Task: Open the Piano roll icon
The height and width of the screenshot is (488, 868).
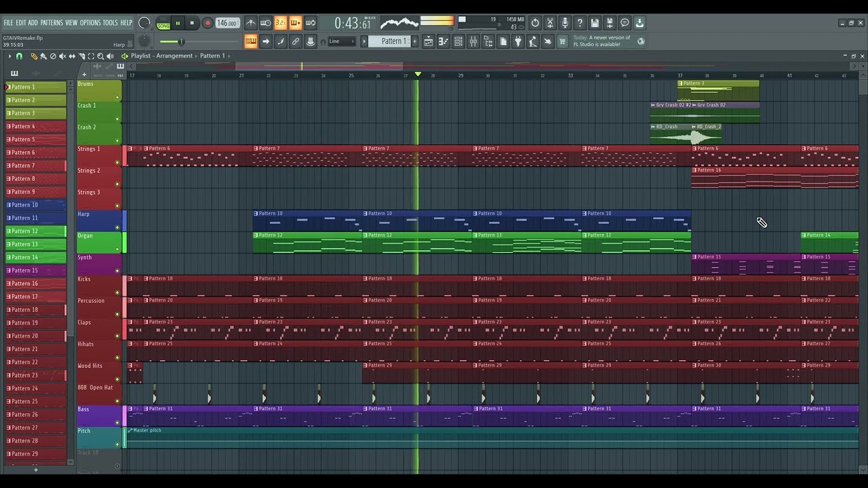Action: pos(443,41)
